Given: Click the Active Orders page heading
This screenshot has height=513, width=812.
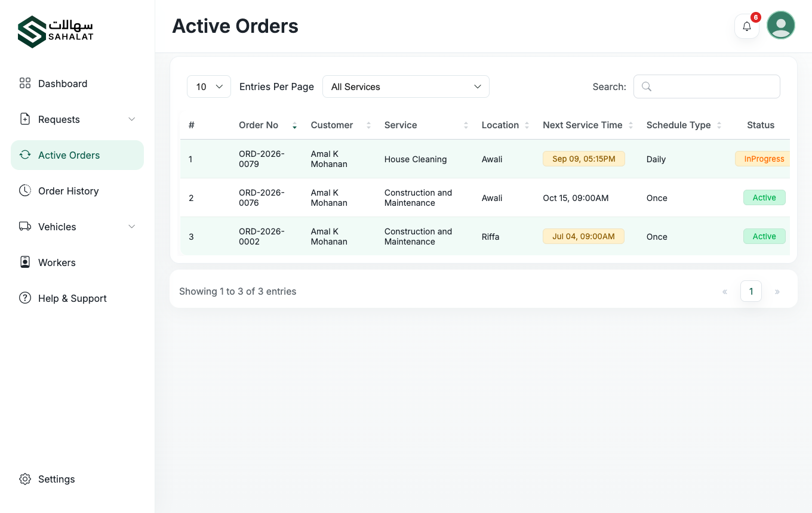Looking at the screenshot, I should (235, 26).
